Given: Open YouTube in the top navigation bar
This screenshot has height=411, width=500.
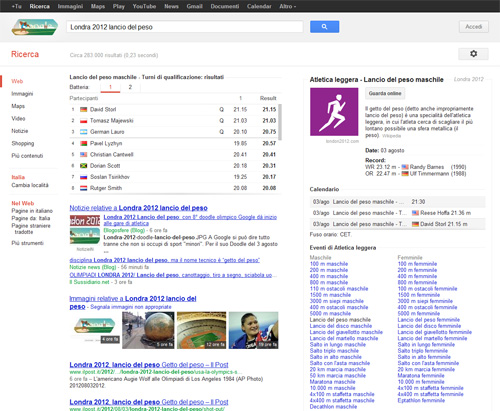Looking at the screenshot, I should (x=144, y=6).
